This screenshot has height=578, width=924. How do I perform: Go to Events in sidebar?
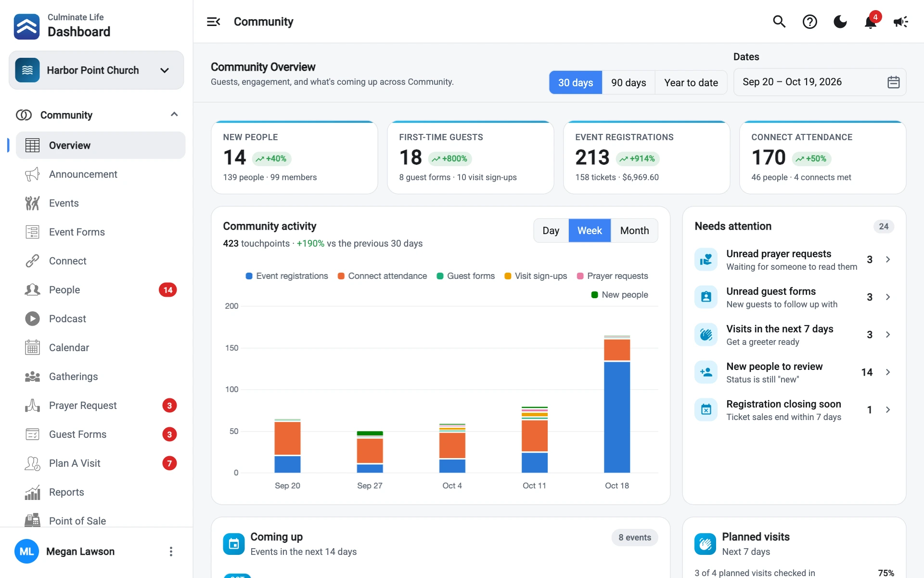101,203
